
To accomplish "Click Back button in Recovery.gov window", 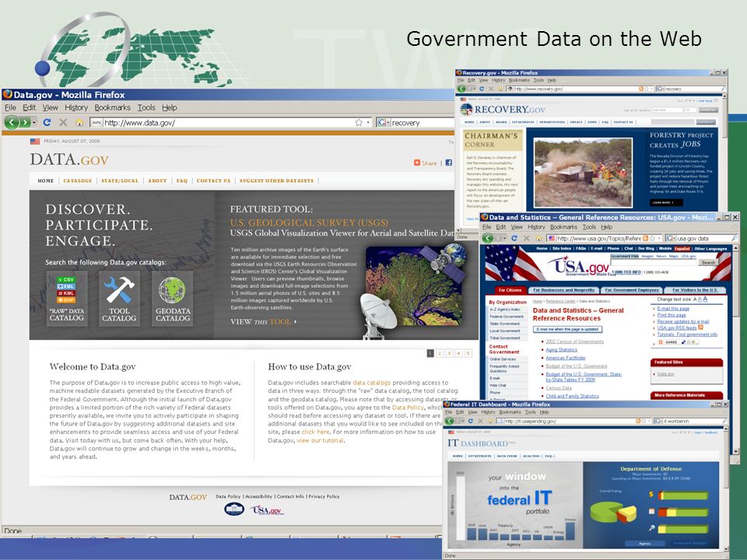I will point(461,89).
